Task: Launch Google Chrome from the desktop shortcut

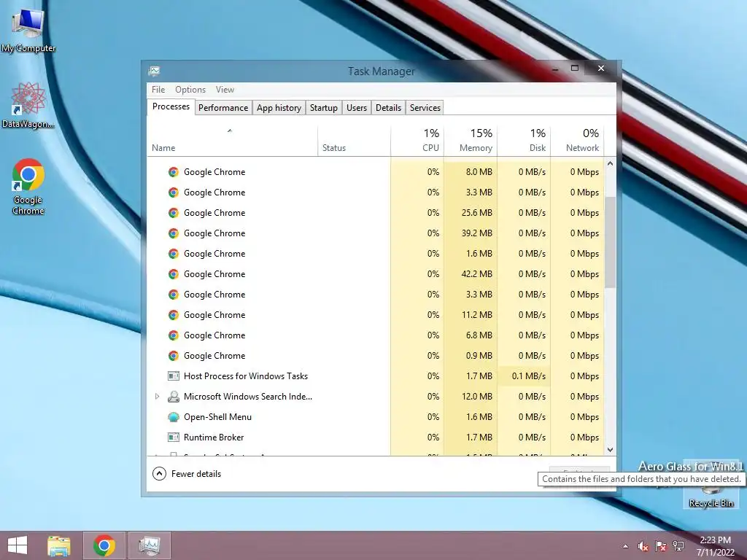Action: 28,186
